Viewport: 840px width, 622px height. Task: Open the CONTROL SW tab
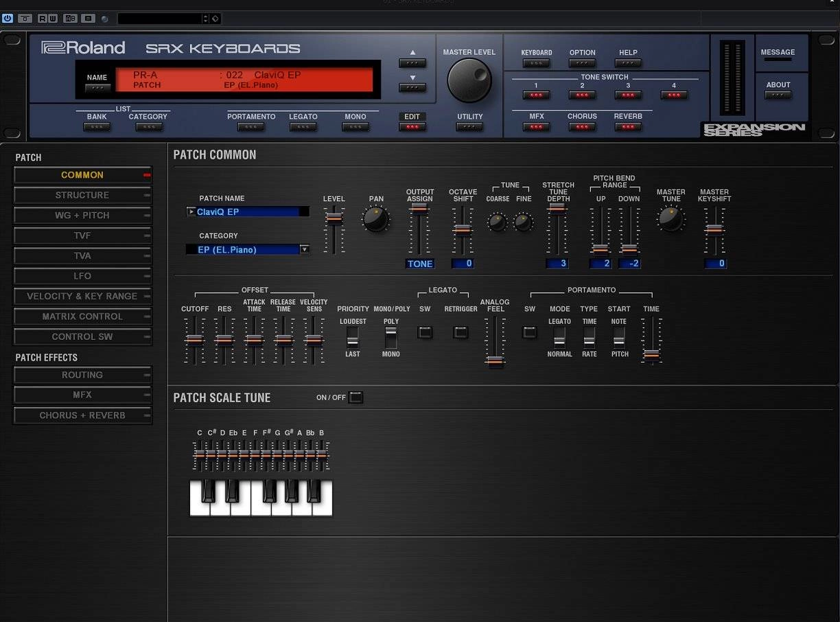point(82,337)
